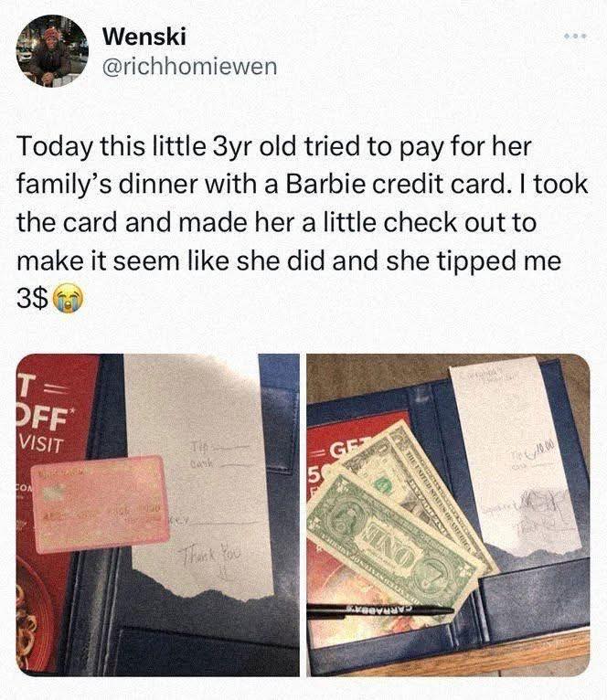The image size is (607, 700).
Task: Click the Wenski display name
Action: (144, 37)
